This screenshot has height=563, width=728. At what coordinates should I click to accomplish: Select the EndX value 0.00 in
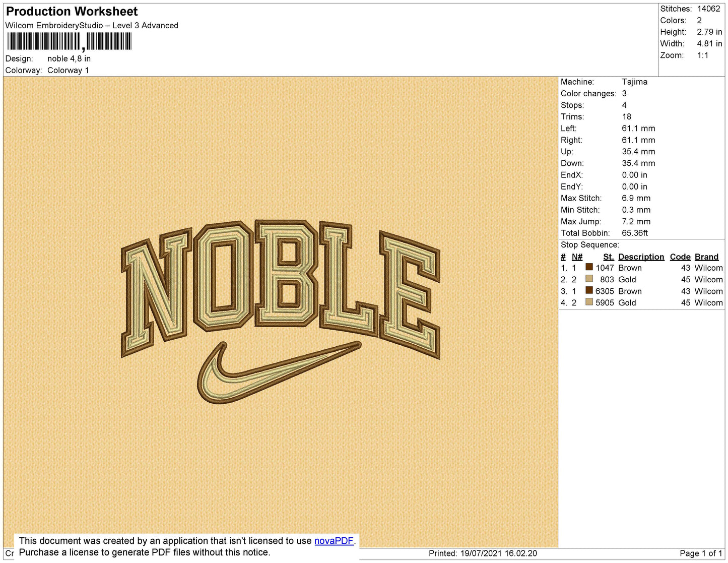coord(635,175)
